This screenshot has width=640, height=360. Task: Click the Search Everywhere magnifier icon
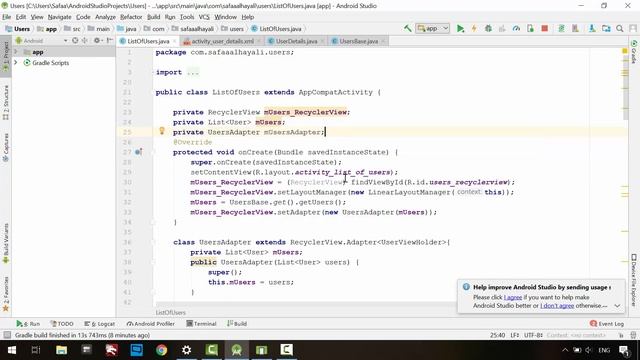(x=620, y=29)
